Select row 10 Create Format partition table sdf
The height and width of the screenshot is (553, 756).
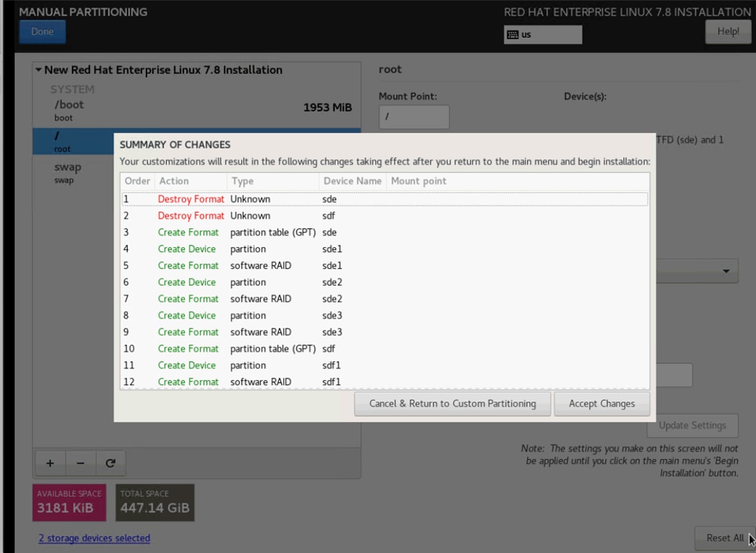tap(384, 349)
